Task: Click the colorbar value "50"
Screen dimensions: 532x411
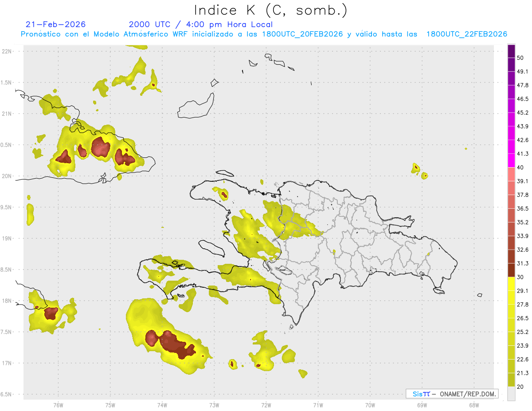Action: 520,58
